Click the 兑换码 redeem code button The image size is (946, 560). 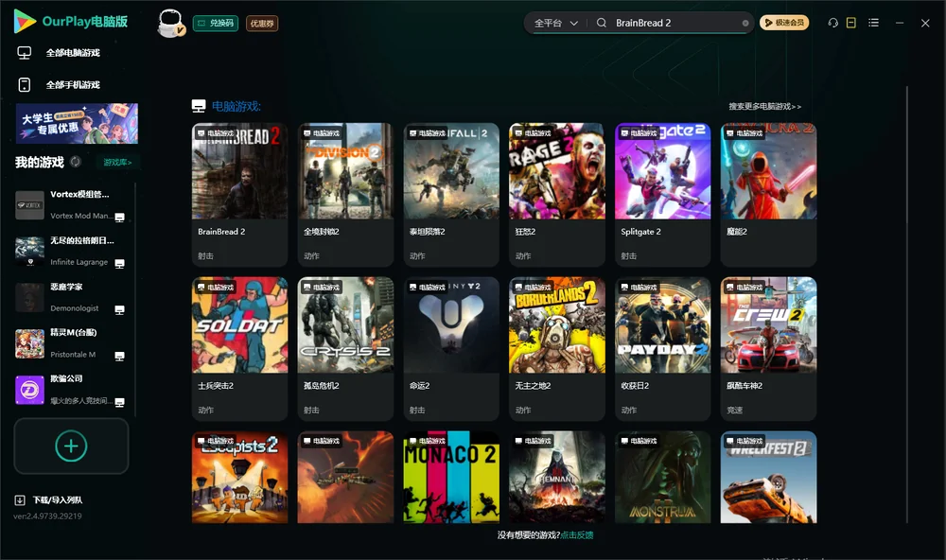coord(216,24)
